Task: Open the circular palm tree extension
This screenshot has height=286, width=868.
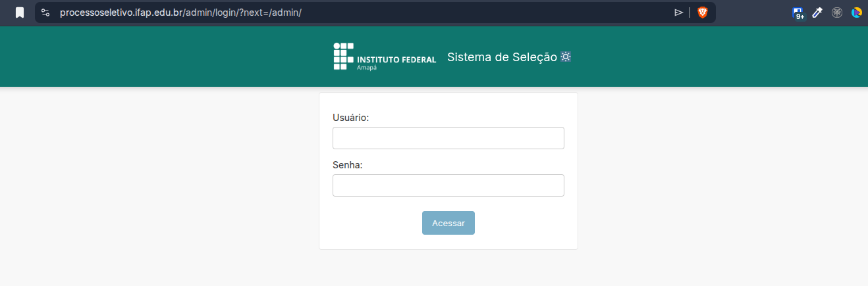Action: point(837,12)
